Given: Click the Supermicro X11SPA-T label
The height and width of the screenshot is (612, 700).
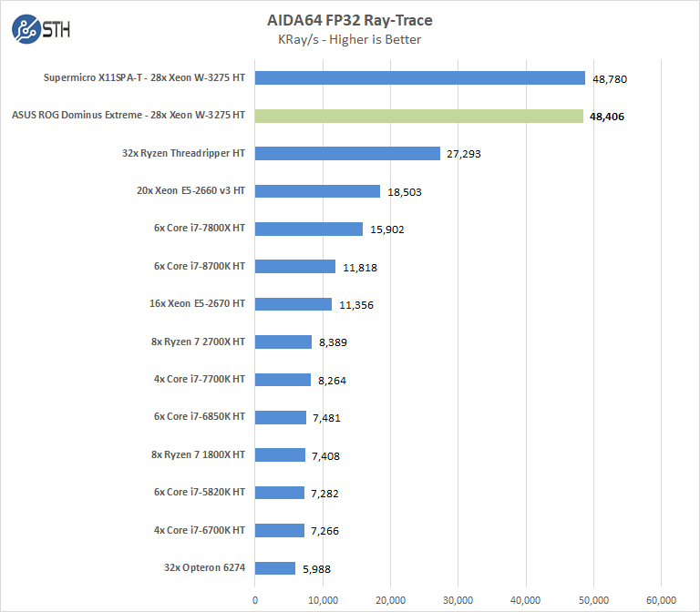Looking at the screenshot, I should pyautogui.click(x=144, y=77).
